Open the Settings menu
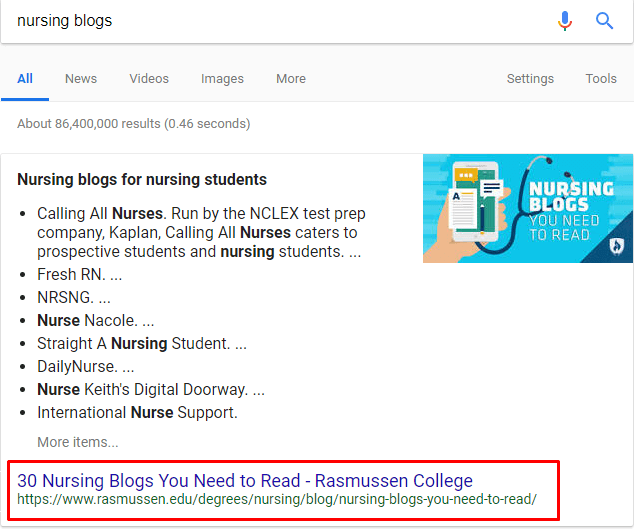634x529 pixels. 530,79
